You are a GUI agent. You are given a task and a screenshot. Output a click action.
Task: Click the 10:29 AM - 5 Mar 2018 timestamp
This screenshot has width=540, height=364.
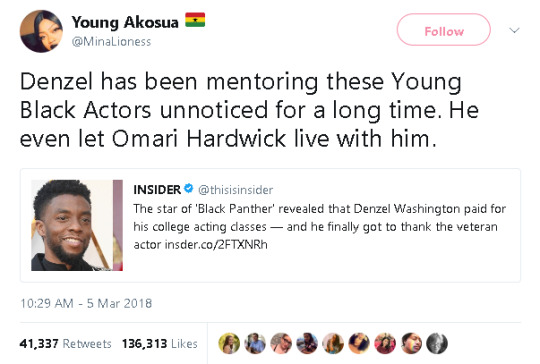coord(86,303)
